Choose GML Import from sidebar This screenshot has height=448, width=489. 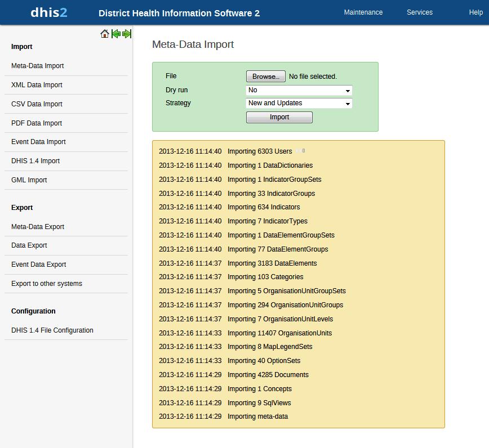pos(29,180)
